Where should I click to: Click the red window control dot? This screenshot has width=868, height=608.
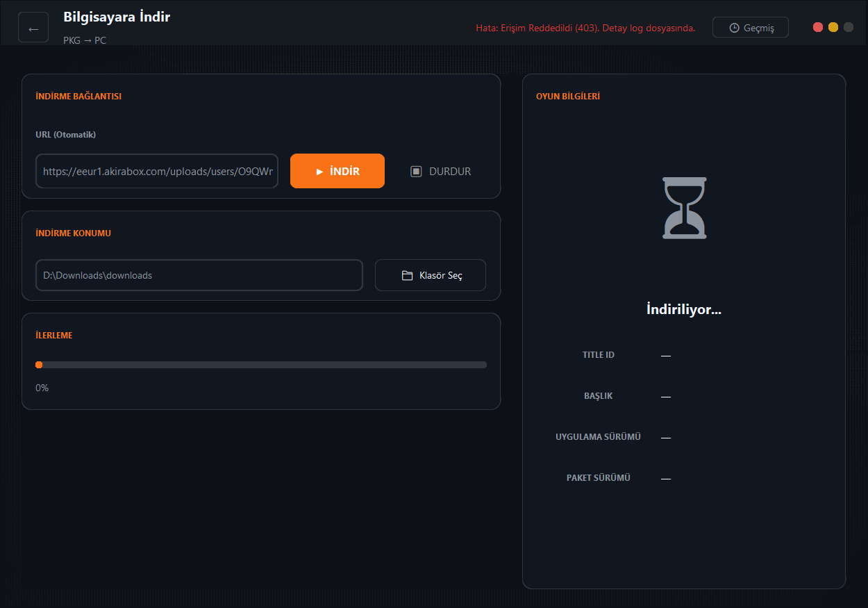point(818,27)
